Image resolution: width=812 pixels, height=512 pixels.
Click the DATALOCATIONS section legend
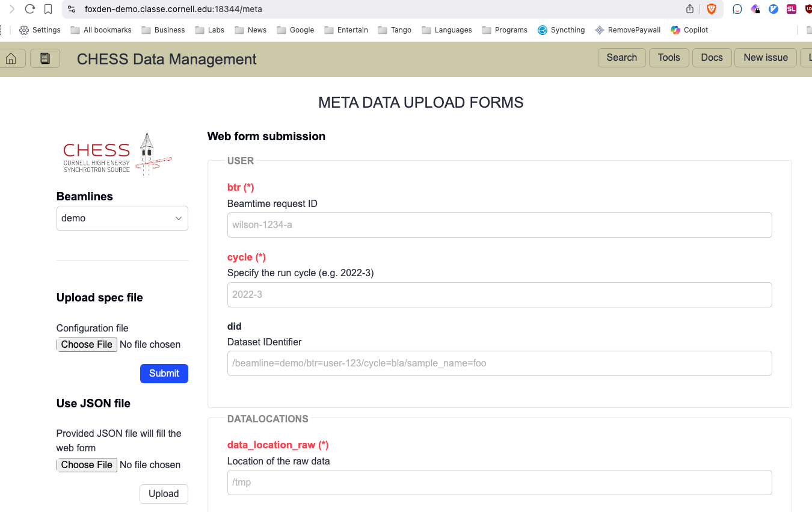click(268, 419)
